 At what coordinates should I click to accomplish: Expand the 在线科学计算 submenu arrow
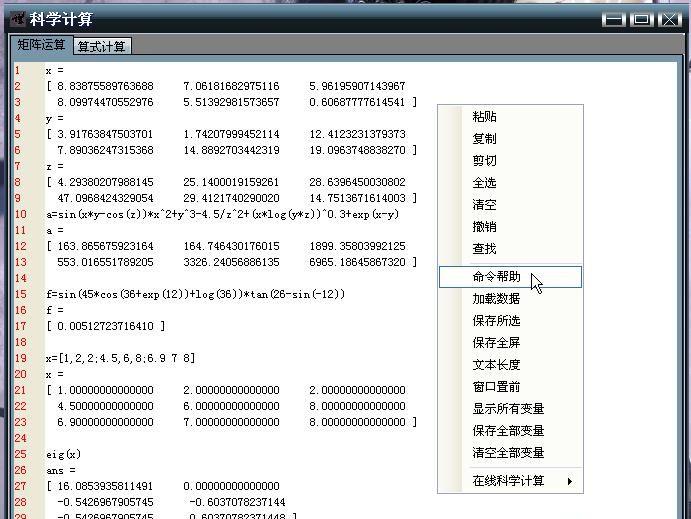click(570, 482)
